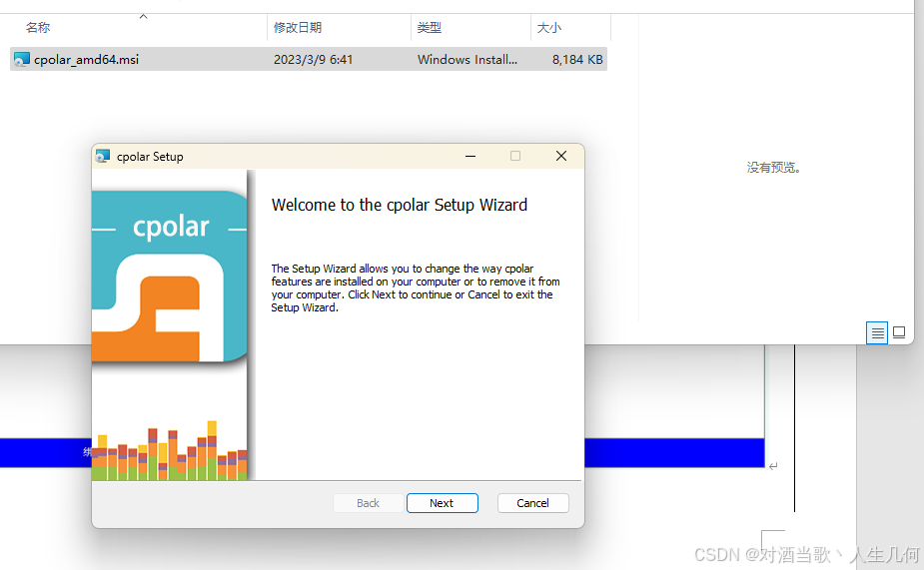Click cpolar Setup title bar icon
924x570 pixels.
click(x=103, y=156)
